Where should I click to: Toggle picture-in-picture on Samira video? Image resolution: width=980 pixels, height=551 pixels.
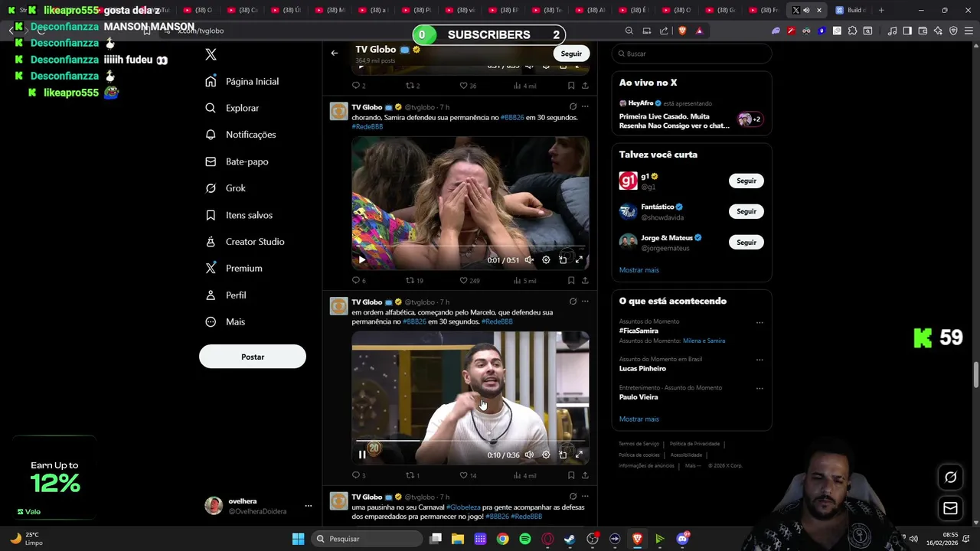pos(563,260)
